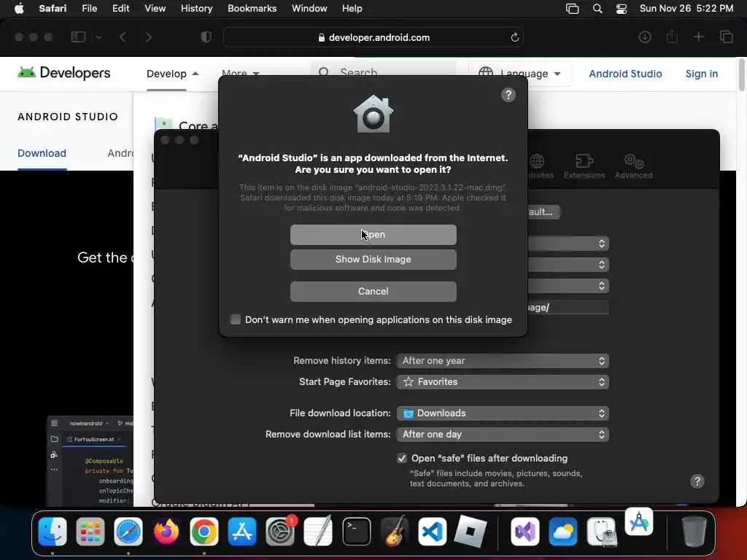747x560 pixels.
Task: Reload the page with the refresh icon
Action: point(514,37)
